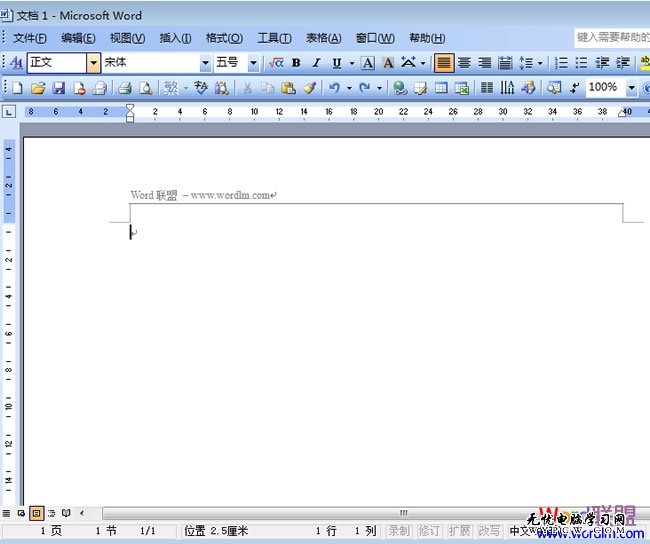Open the line spacing dropdown arrow
The image size is (650, 544).
point(540,63)
